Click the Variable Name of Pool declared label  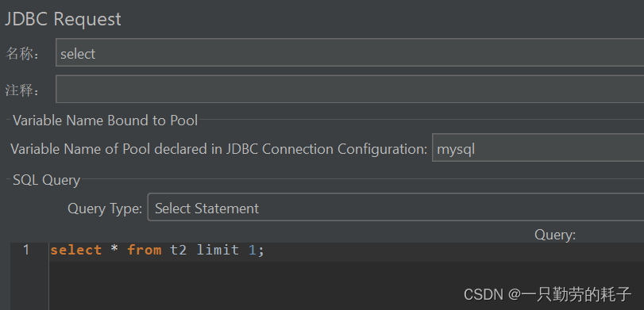[218, 149]
